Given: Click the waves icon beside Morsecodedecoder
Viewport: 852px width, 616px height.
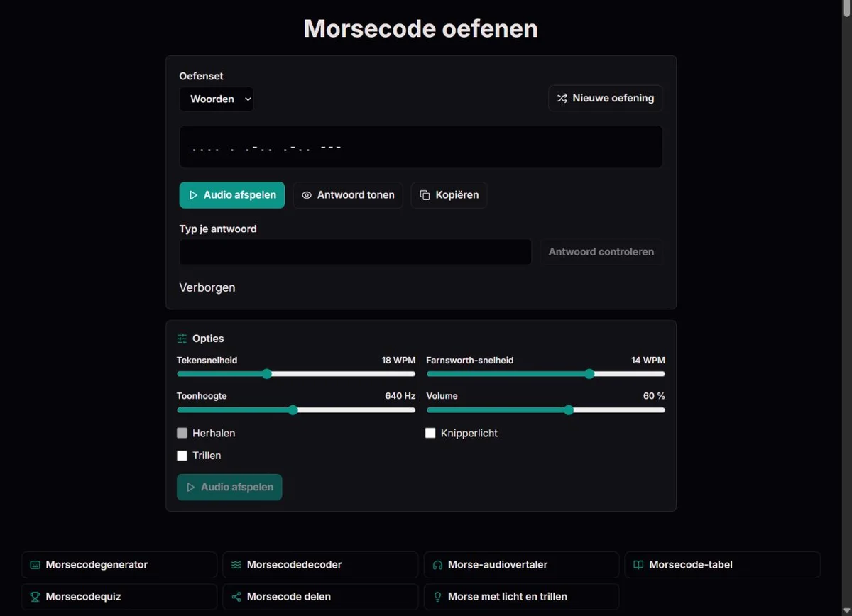Looking at the screenshot, I should coord(236,566).
